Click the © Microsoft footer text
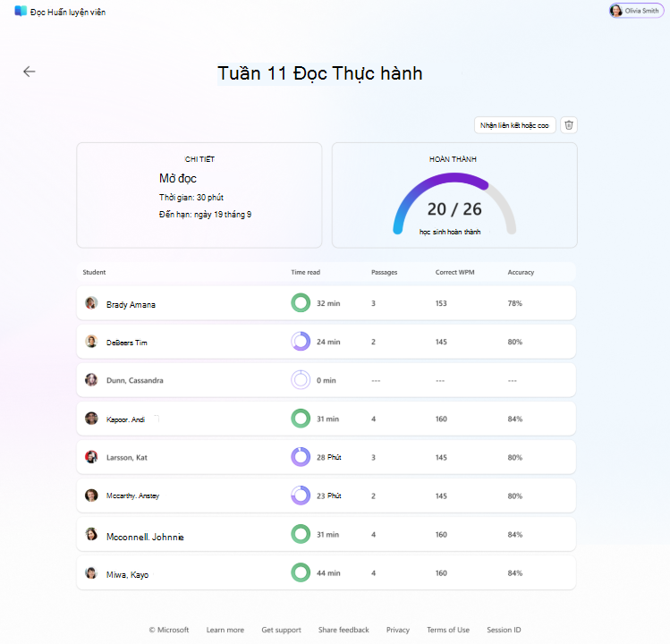 click(169, 630)
